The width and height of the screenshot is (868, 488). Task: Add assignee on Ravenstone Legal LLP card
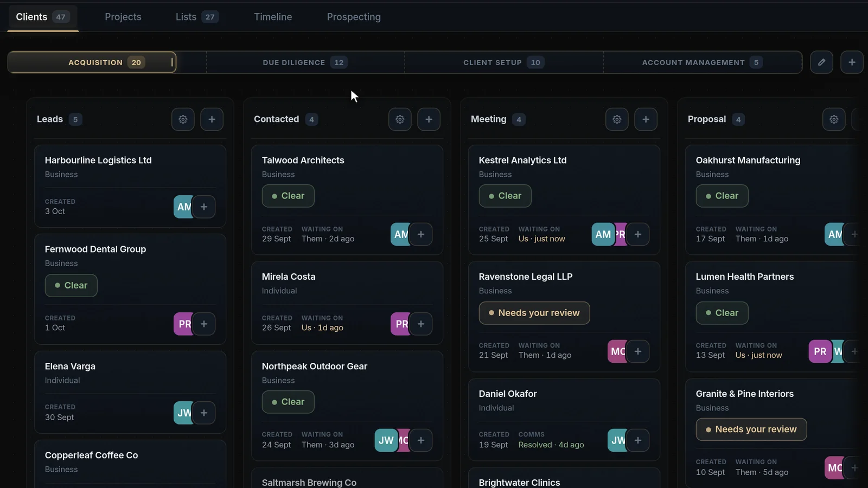tap(638, 351)
